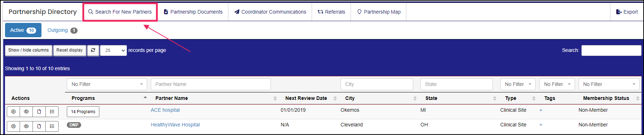Click the City filter field
644x135 pixels.
click(x=377, y=84)
